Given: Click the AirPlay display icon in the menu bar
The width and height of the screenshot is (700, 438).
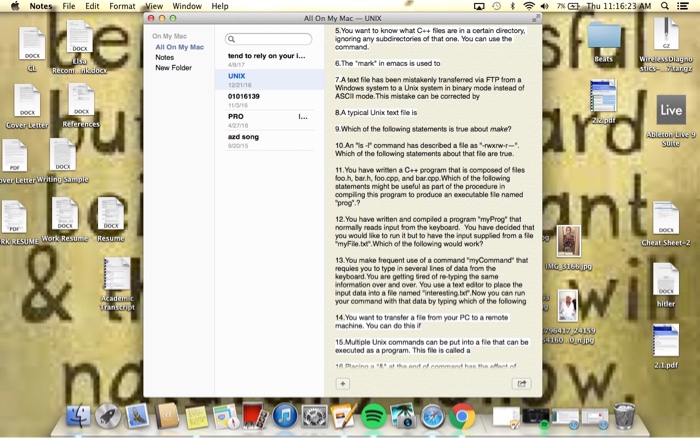Looking at the screenshot, I should [479, 6].
